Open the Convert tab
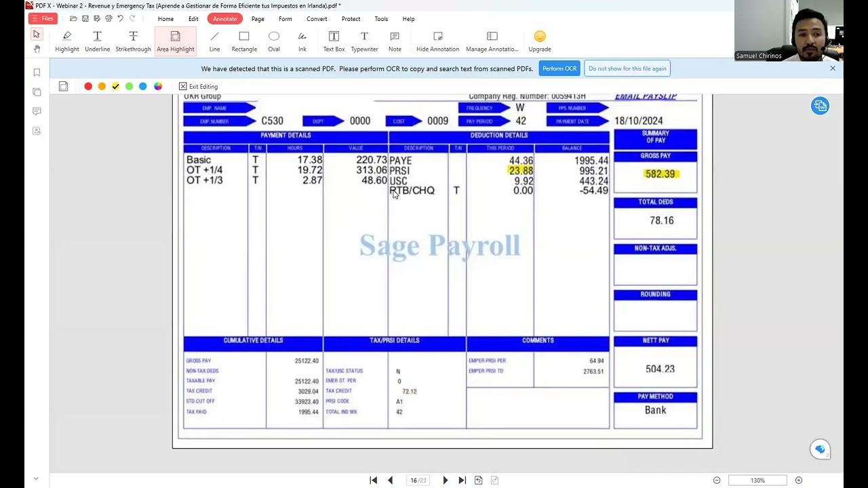This screenshot has height=488, width=868. tap(317, 19)
